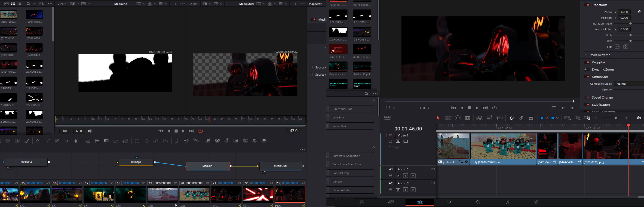Add a Blur droplet node from toolbar
Screen dimensions: 644x207
pos(76,141)
